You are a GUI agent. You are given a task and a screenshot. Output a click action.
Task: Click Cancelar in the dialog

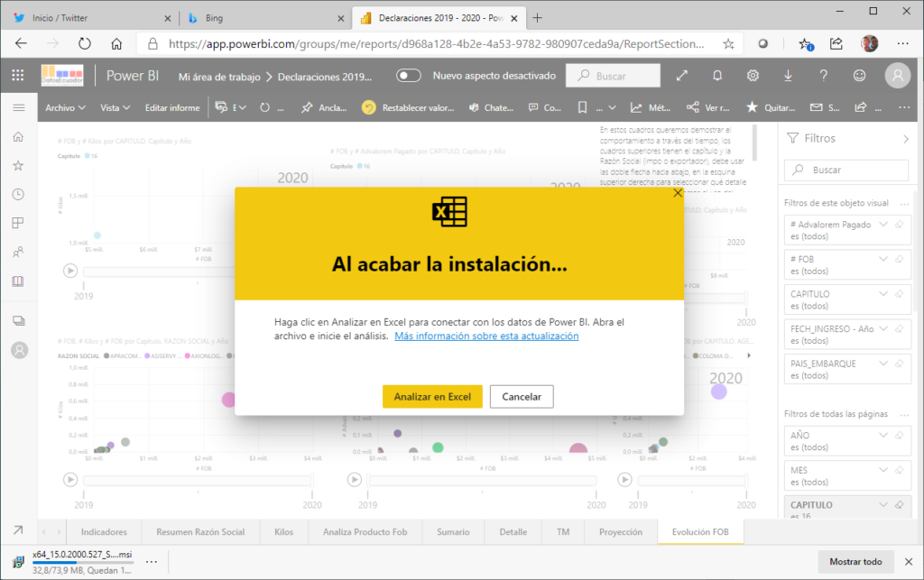[x=522, y=396]
